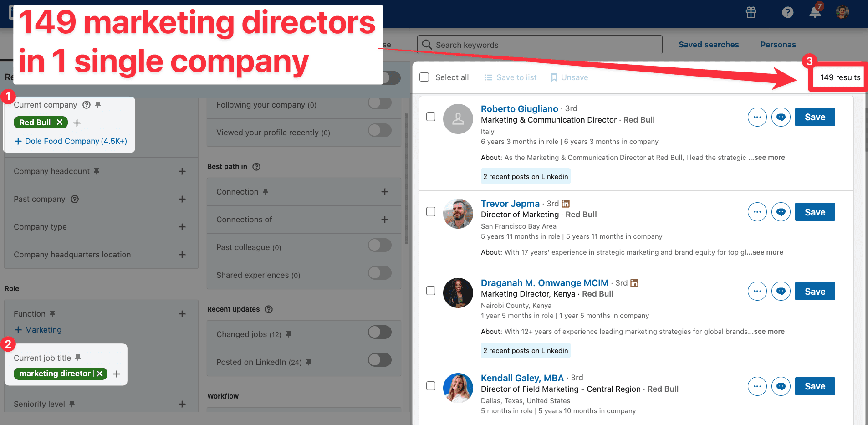Screen dimensions: 868x425
Task: Open Kendall Galey, MBA's profile
Action: coord(522,378)
